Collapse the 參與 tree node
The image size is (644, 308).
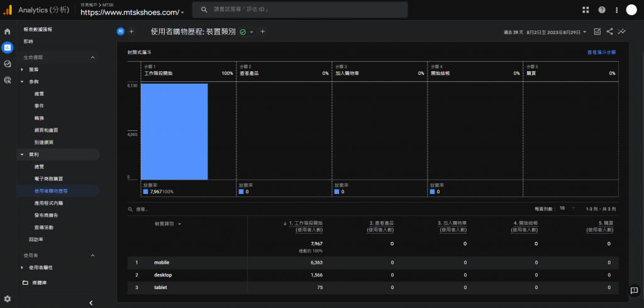click(22, 82)
